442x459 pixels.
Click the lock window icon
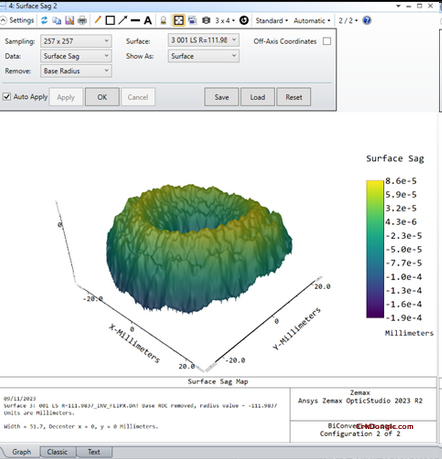click(x=163, y=21)
